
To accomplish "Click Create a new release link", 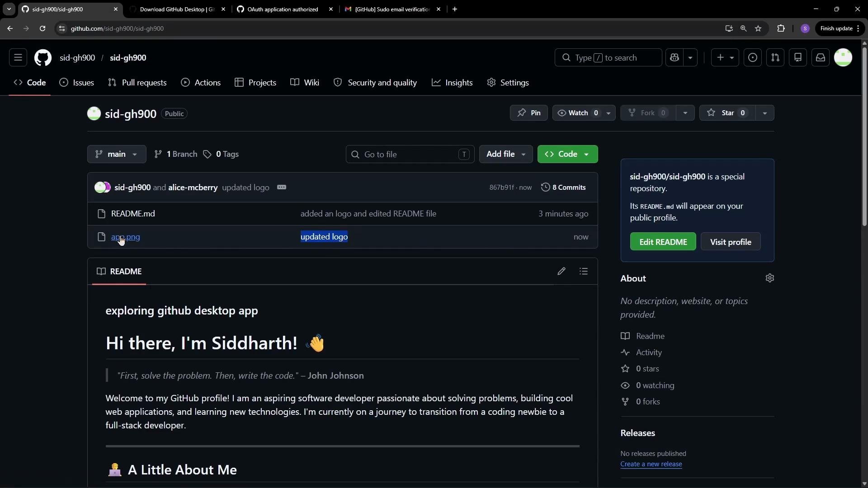I will pyautogui.click(x=651, y=464).
